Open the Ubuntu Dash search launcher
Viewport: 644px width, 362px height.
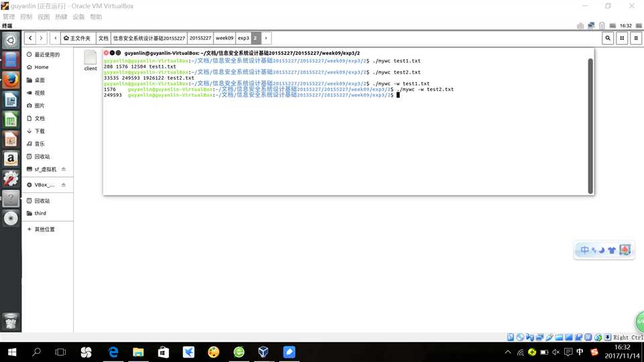(11, 40)
